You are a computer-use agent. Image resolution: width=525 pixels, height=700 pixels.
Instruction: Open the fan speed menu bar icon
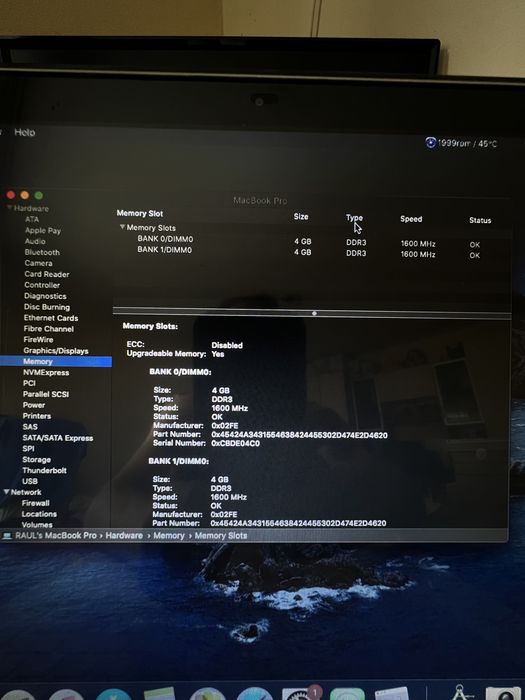click(x=430, y=143)
